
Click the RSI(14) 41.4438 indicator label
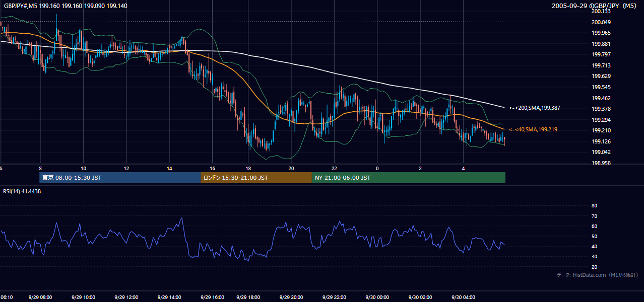tap(22, 191)
